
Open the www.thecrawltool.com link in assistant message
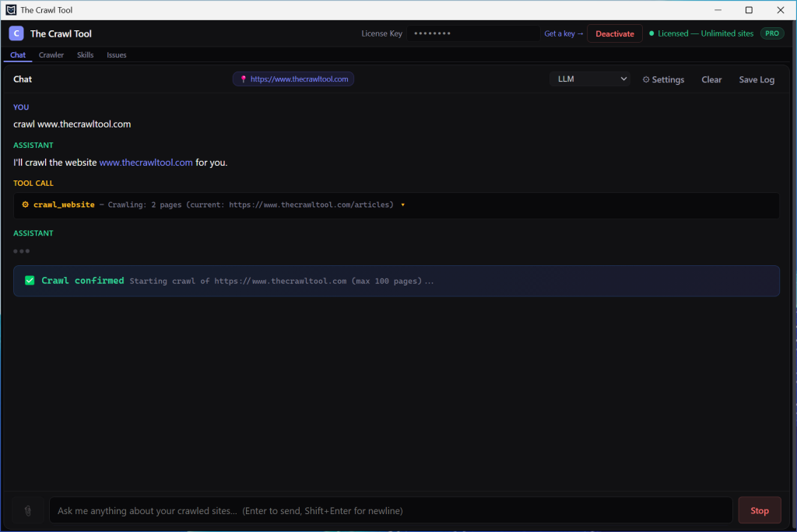(146, 163)
